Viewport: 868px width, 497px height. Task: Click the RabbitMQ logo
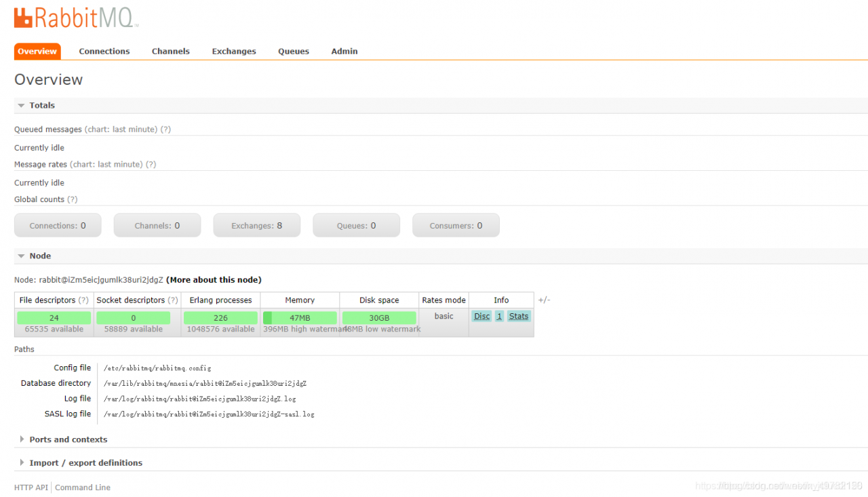[x=76, y=17]
